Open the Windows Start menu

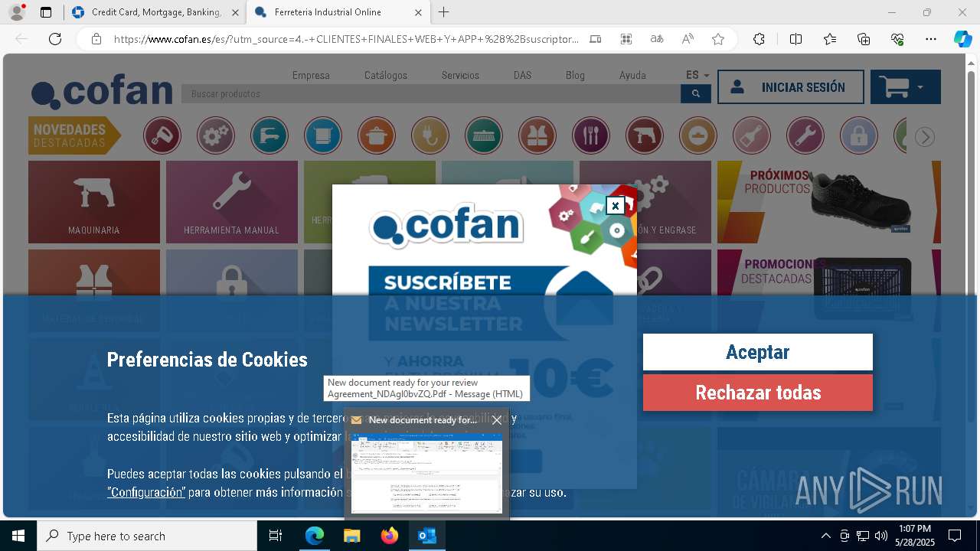18,536
